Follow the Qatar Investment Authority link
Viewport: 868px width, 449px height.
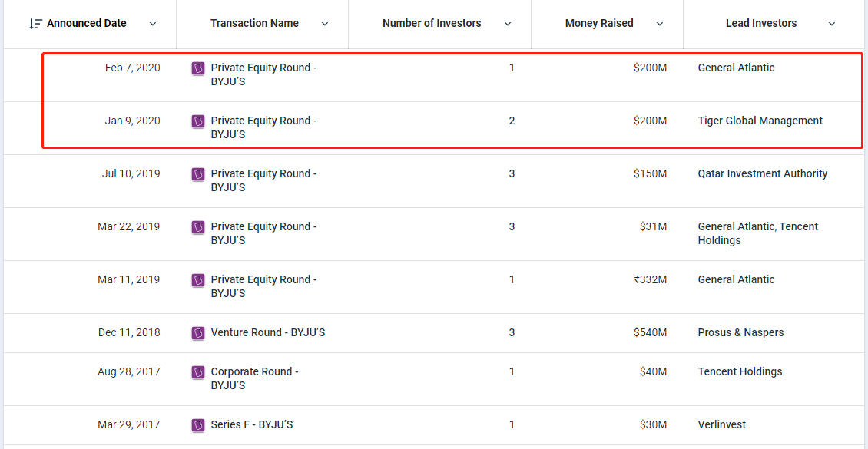tap(762, 173)
